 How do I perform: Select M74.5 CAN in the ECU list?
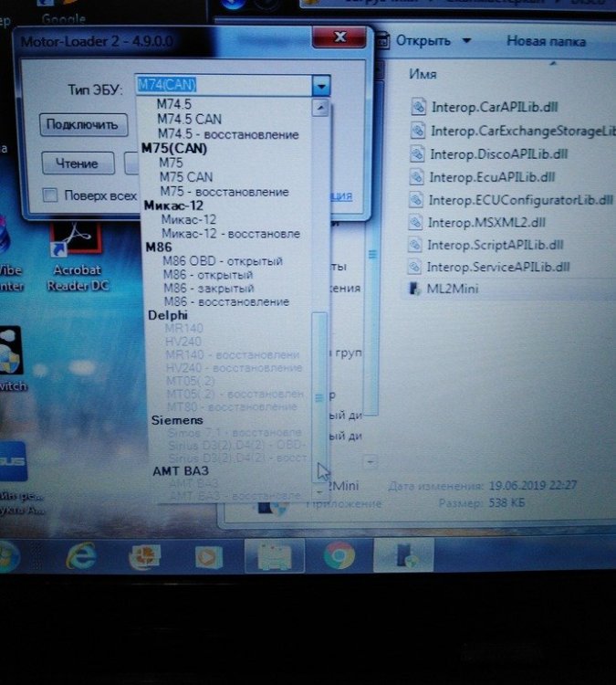190,120
